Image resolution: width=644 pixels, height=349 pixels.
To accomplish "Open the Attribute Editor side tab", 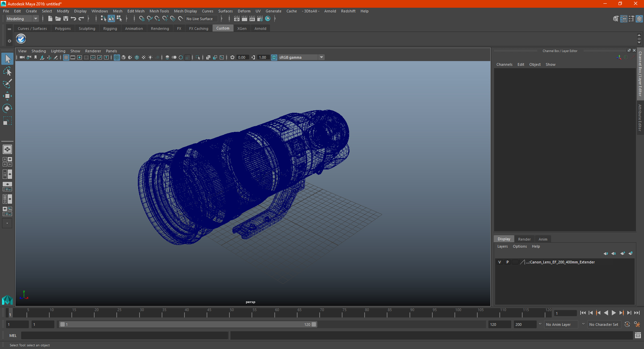I will (x=640, y=117).
